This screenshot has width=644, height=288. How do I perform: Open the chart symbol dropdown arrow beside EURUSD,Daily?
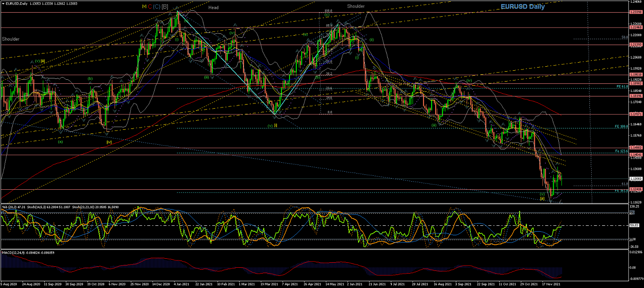click(3, 3)
